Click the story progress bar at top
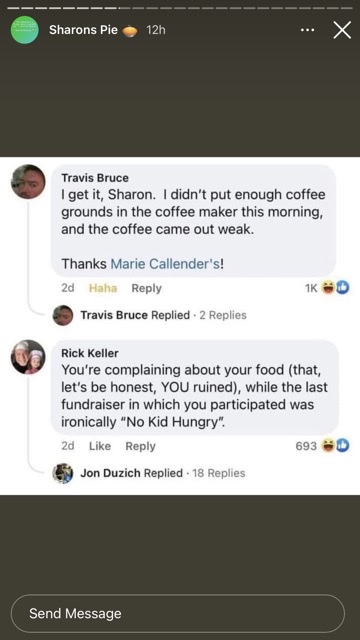 [x=180, y=8]
